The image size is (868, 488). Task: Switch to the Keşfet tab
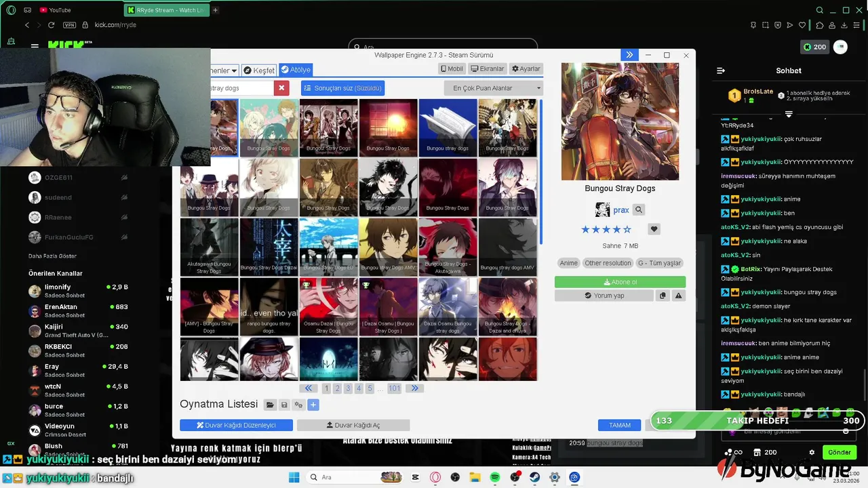point(259,70)
